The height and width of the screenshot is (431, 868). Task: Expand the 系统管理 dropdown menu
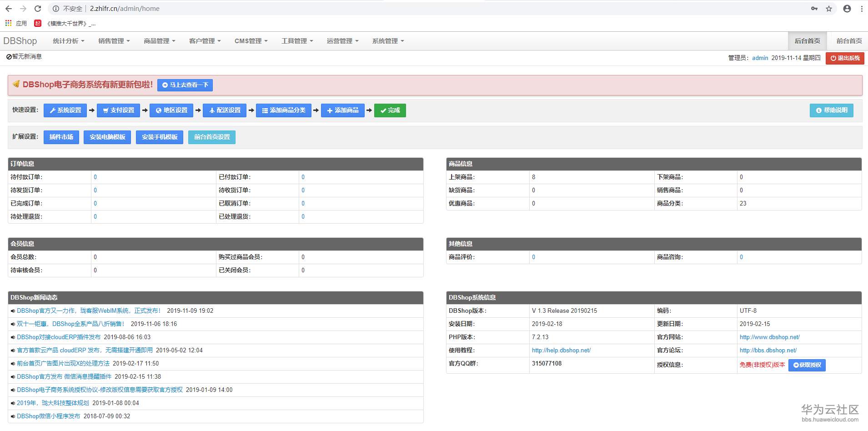[388, 41]
